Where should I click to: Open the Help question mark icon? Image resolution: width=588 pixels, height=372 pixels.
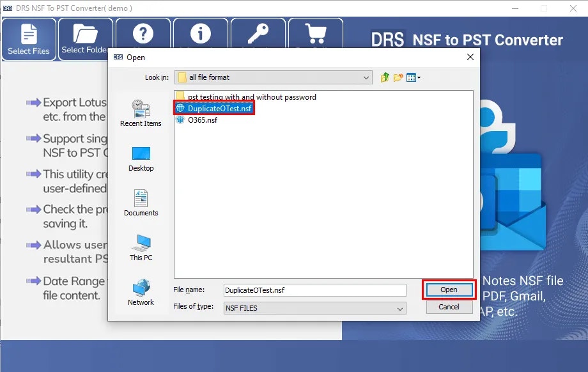[143, 33]
